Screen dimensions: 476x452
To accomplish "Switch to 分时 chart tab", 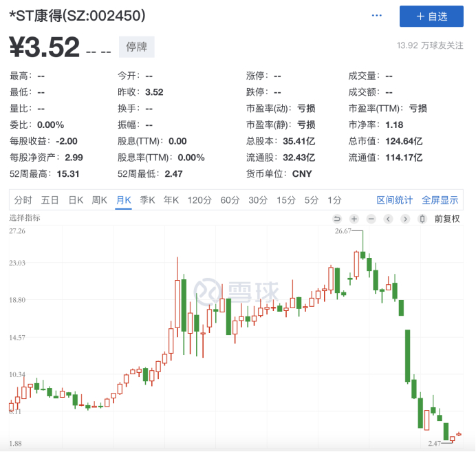I will click(23, 200).
